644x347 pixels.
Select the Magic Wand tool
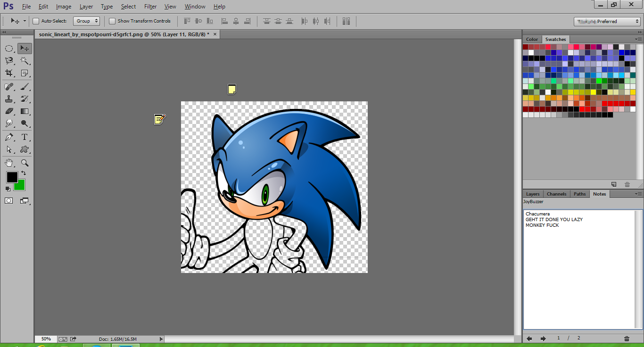coord(25,61)
